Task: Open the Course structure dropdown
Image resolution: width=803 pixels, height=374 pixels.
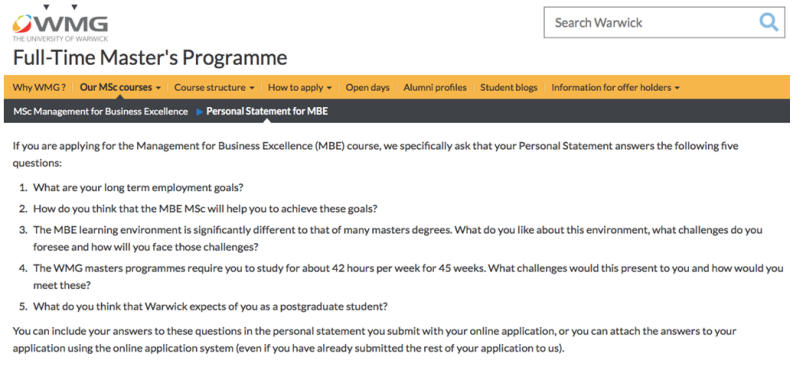Action: [214, 88]
